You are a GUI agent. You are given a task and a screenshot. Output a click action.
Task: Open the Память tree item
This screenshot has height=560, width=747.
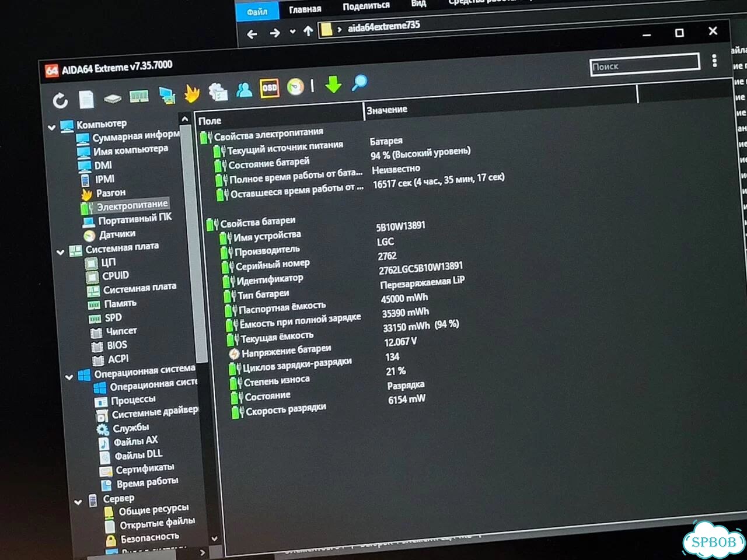pyautogui.click(x=112, y=304)
